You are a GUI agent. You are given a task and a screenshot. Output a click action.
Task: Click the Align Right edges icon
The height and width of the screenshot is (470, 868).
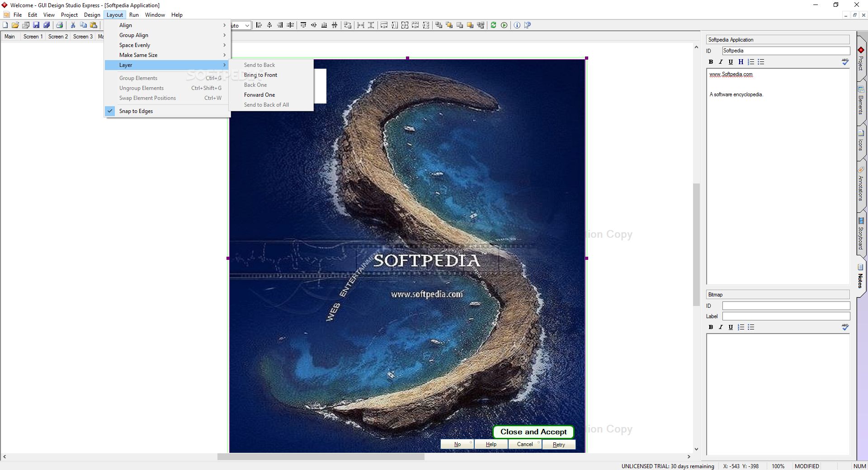click(x=280, y=25)
